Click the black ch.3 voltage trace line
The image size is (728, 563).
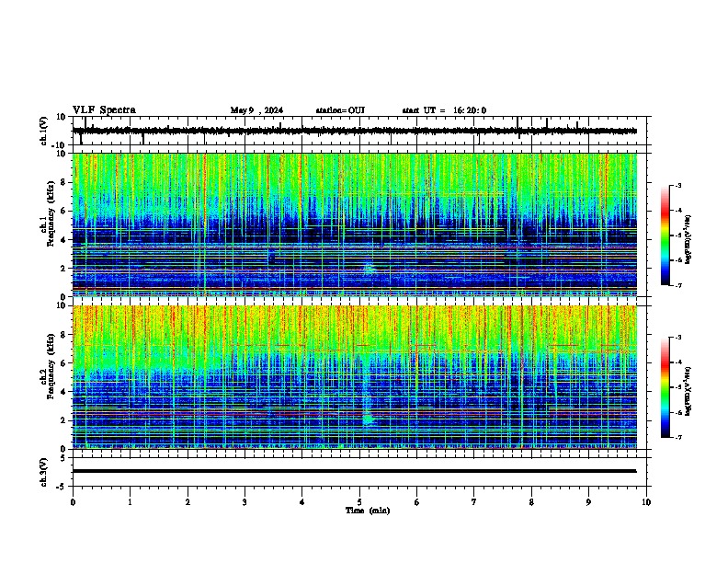354,471
